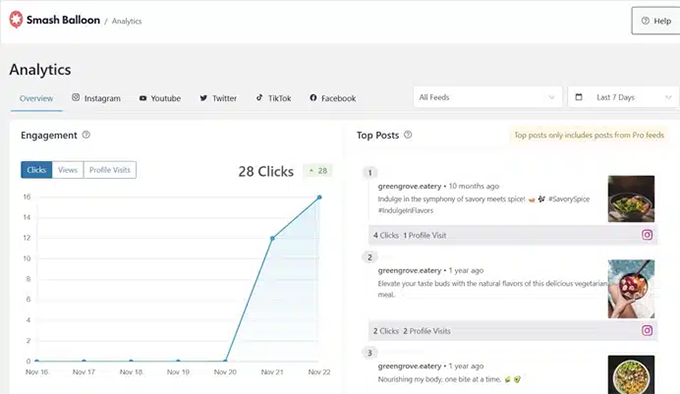This screenshot has width=680, height=394.
Task: Click the rank 1 number badge in Top Posts
Action: click(x=370, y=173)
